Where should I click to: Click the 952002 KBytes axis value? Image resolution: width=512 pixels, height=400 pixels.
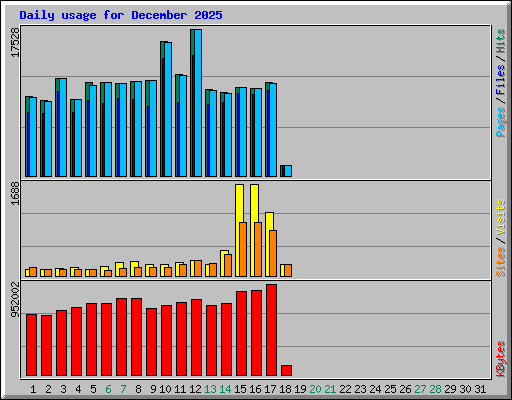[15, 300]
